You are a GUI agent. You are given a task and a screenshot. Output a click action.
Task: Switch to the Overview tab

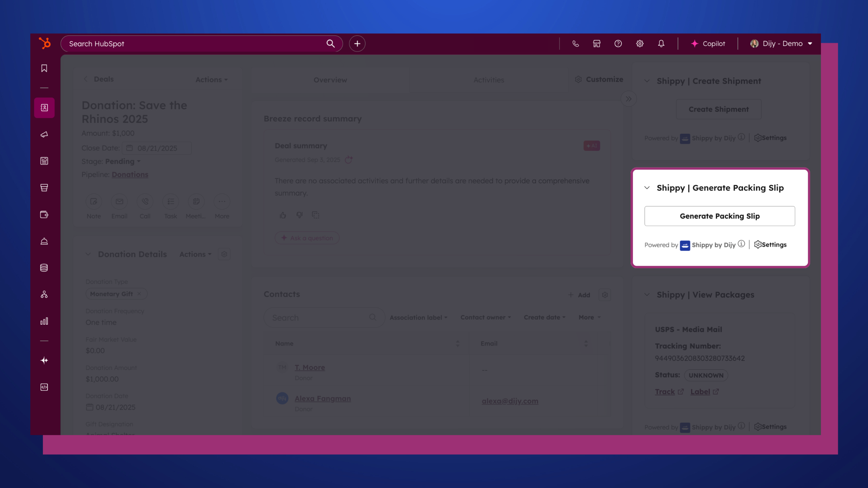click(329, 80)
